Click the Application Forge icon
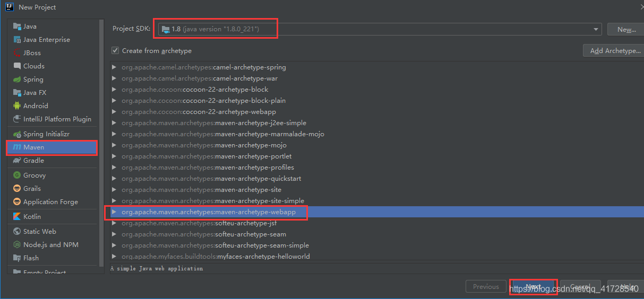Viewport: 644px width, 299px height. tap(17, 201)
